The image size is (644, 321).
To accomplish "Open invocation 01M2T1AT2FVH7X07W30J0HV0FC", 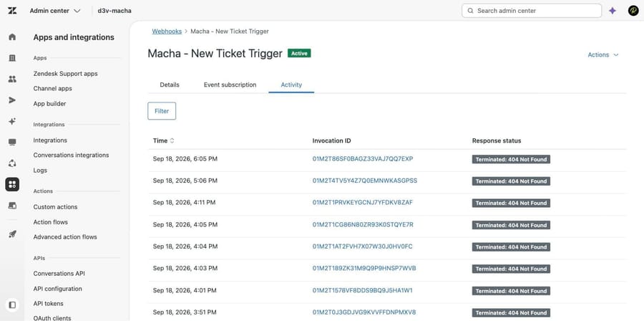I will (x=362, y=246).
